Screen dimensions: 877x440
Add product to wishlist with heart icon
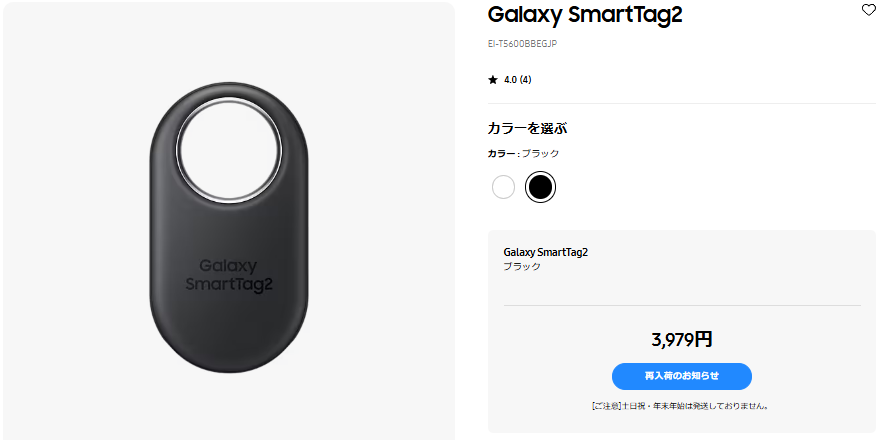click(x=869, y=10)
